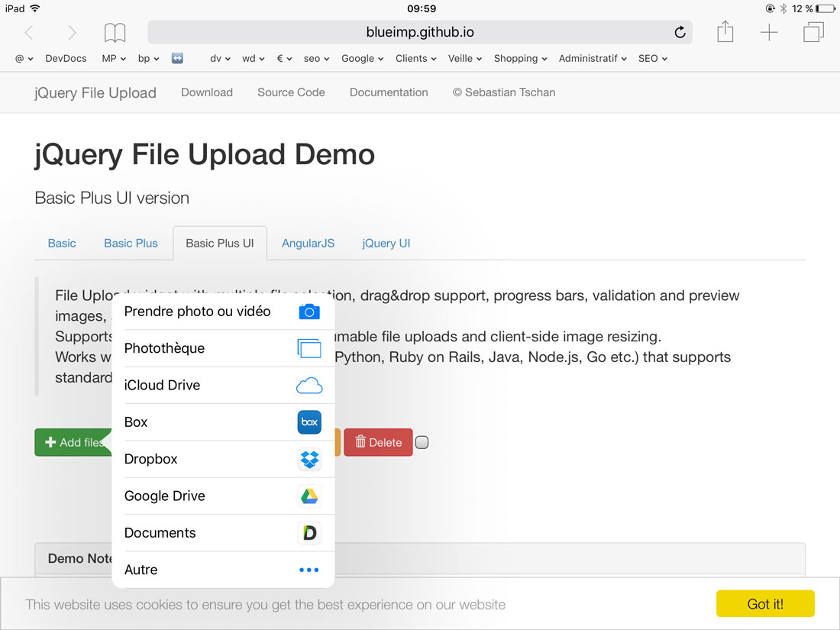Click the blue arrows bookmark icon

(177, 58)
